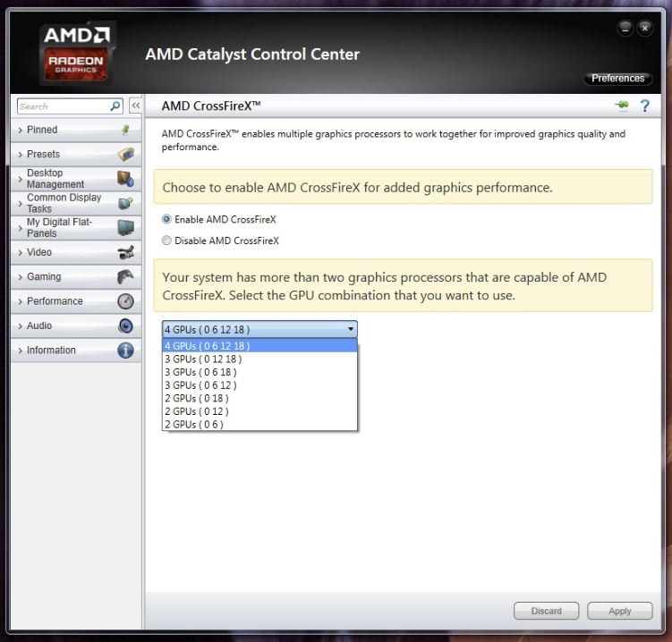Click the Audio speaker icon
The width and height of the screenshot is (672, 642).
(x=125, y=325)
